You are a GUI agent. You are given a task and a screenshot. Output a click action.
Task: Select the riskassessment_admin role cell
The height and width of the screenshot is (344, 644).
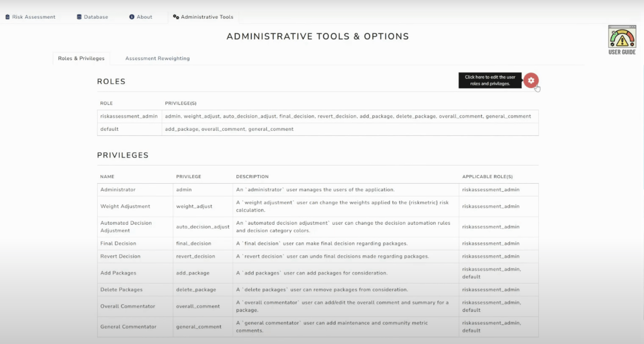(129, 116)
